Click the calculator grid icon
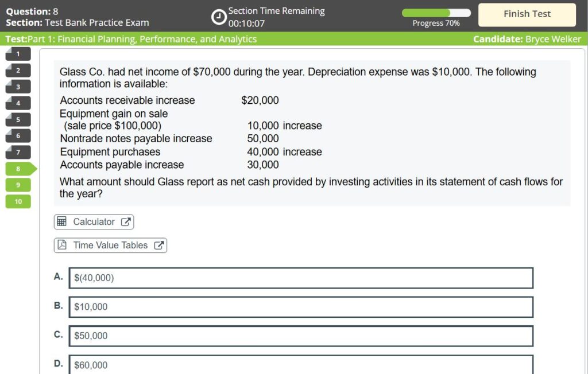This screenshot has width=588, height=374. pyautogui.click(x=62, y=222)
